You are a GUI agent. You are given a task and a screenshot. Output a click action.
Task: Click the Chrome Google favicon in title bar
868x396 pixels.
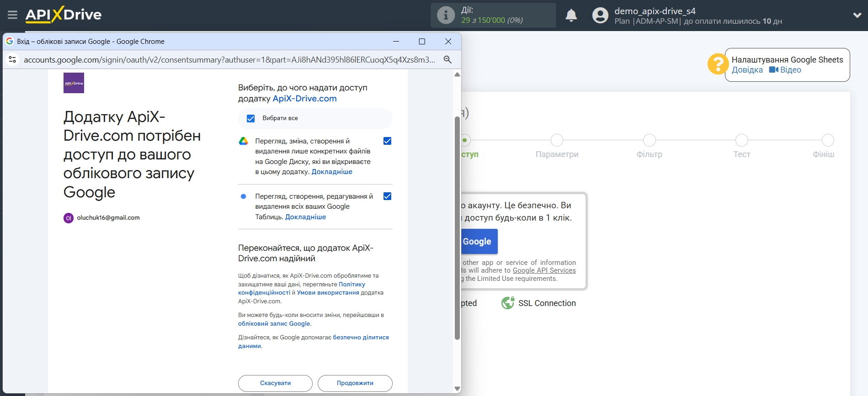tap(9, 41)
